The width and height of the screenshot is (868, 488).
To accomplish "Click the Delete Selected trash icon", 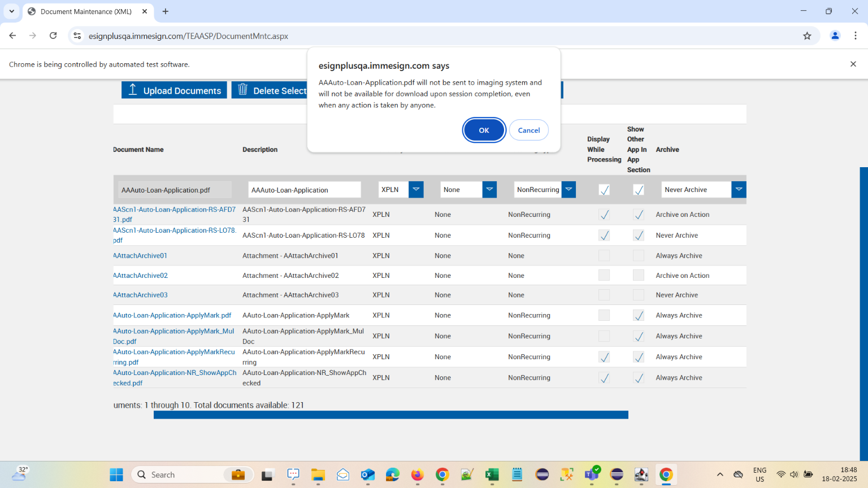I will tap(242, 90).
